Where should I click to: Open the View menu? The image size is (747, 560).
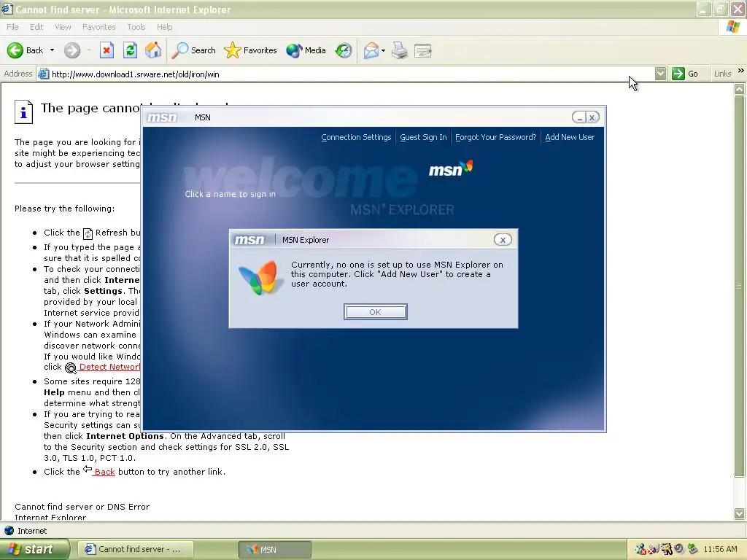(x=63, y=27)
